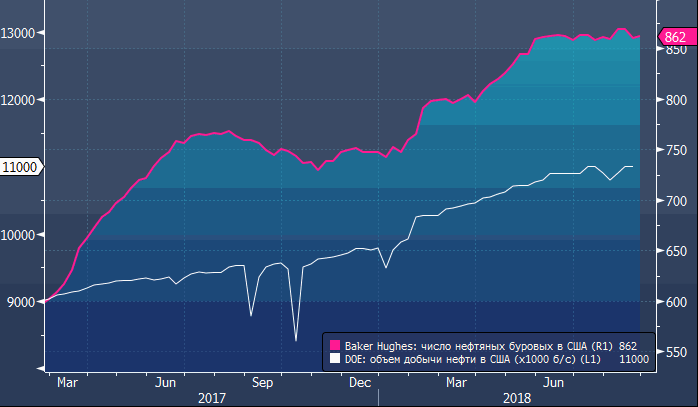Click the 800 right axis label

tap(674, 101)
